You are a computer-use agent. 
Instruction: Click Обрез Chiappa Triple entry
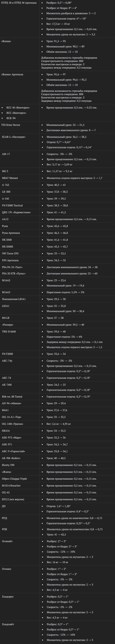tap(14, 479)
